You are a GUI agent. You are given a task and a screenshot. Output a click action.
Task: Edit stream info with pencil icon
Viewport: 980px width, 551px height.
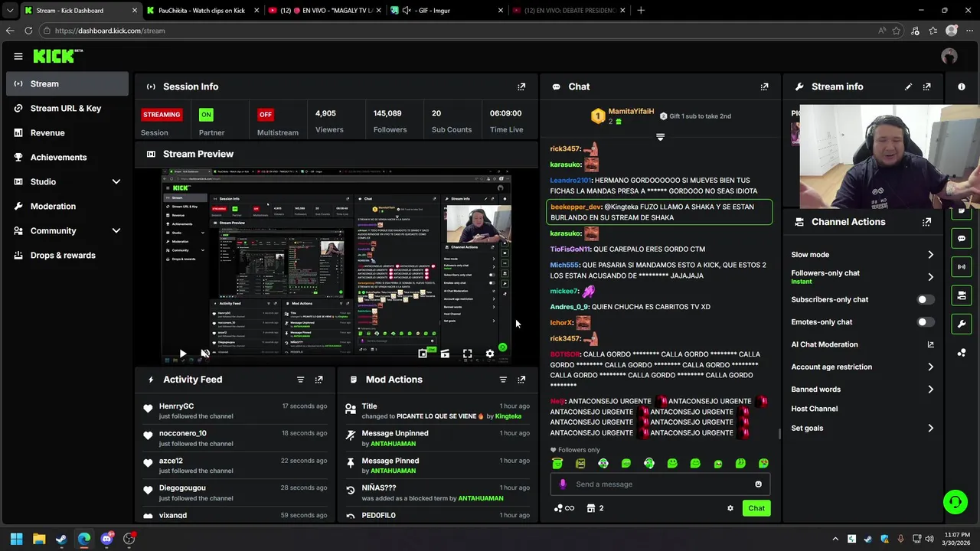click(x=908, y=86)
